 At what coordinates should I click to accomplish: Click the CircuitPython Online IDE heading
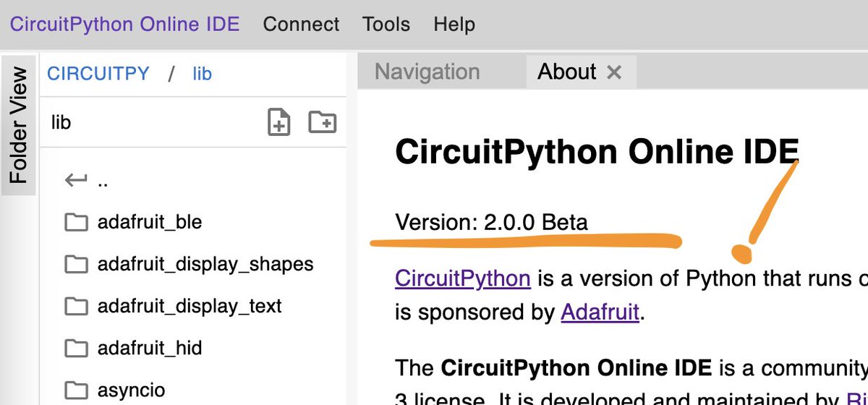(597, 152)
